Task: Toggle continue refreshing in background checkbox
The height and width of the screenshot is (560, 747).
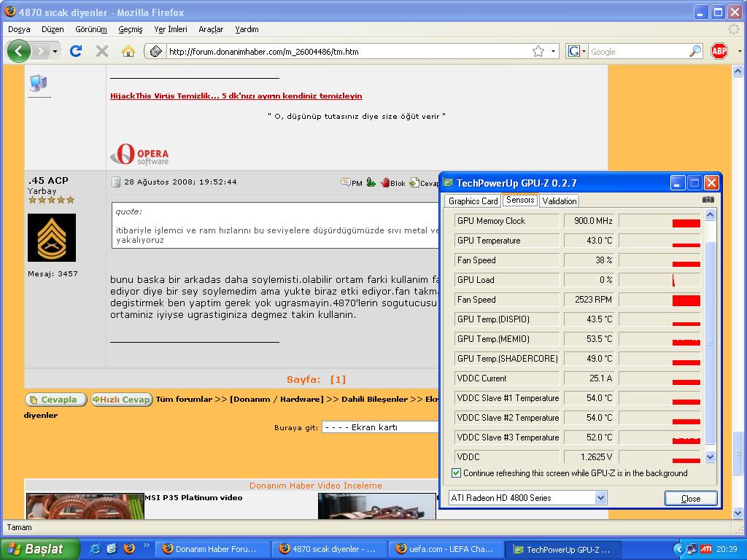Action: (456, 472)
